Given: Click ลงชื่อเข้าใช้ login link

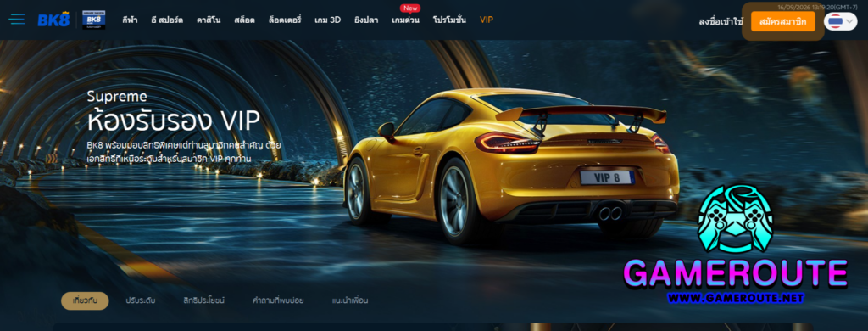Looking at the screenshot, I should (721, 21).
